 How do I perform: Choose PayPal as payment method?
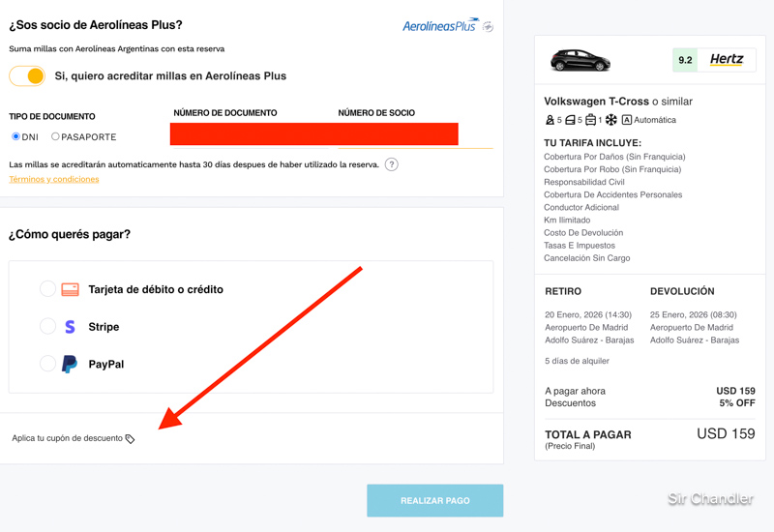[47, 365]
